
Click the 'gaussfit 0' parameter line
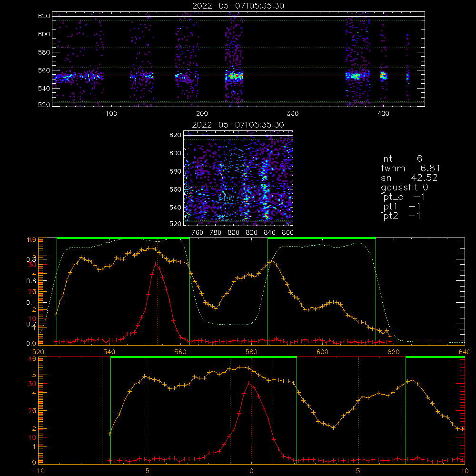tap(405, 187)
